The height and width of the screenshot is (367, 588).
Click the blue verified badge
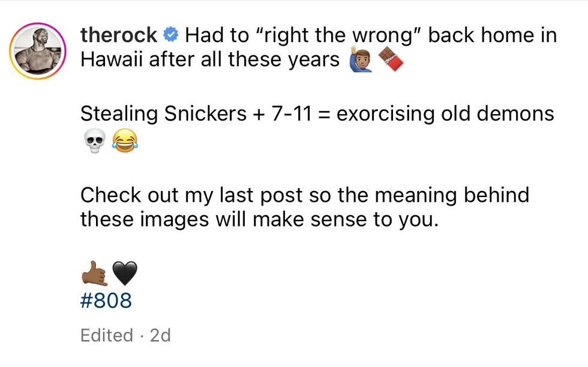[x=171, y=35]
